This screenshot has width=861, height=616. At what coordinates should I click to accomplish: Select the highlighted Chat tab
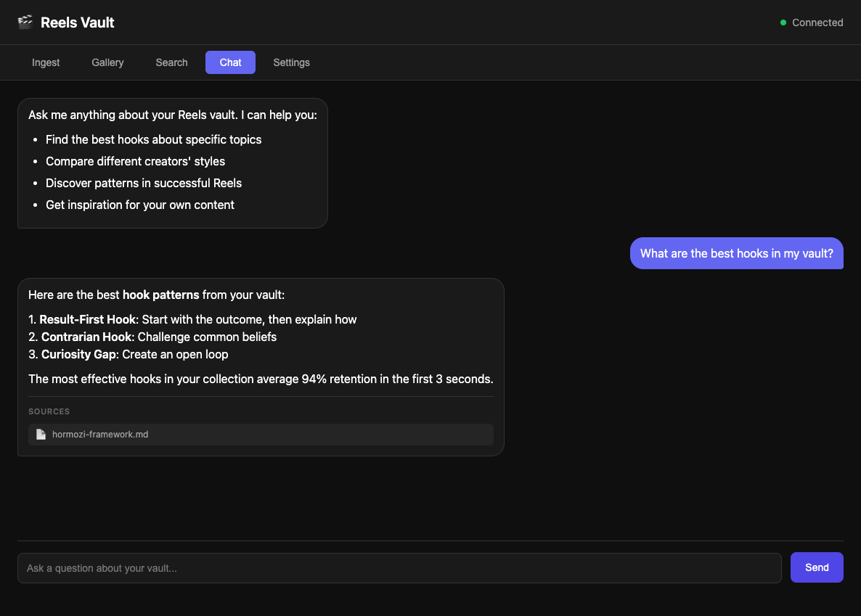point(230,62)
